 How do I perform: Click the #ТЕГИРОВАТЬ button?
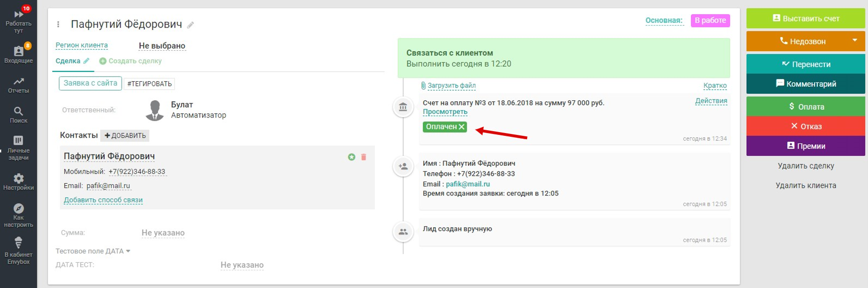click(150, 84)
